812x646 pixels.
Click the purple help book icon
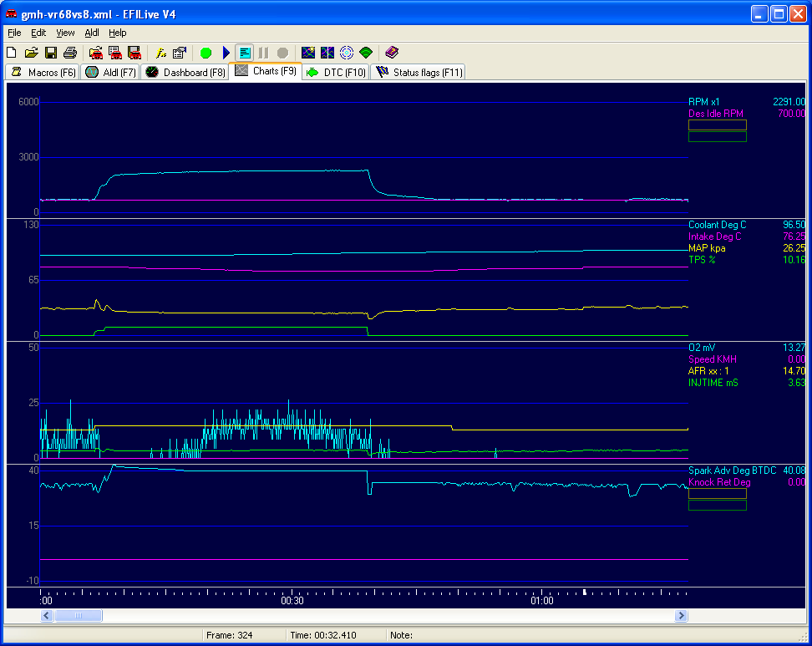(392, 53)
